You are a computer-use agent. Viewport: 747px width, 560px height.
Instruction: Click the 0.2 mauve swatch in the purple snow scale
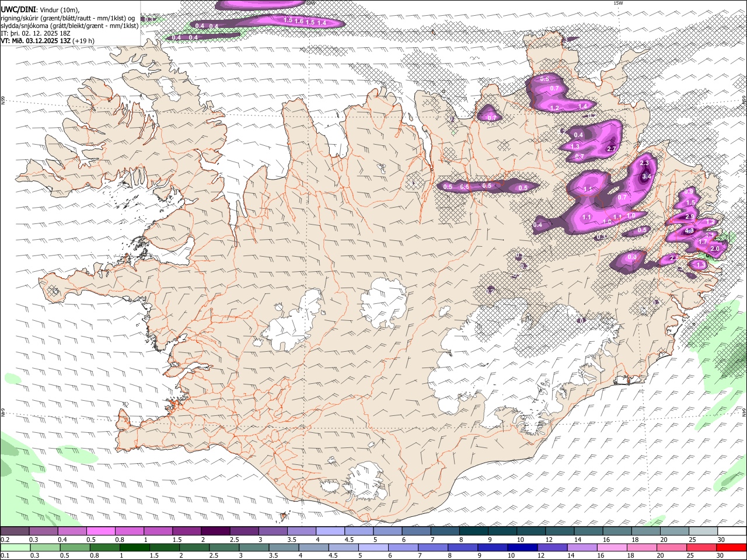[15, 531]
